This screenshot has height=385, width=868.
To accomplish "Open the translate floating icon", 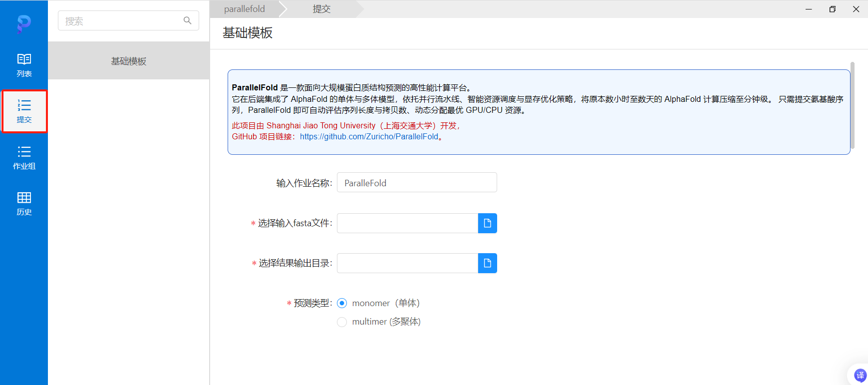I will click(x=861, y=375).
